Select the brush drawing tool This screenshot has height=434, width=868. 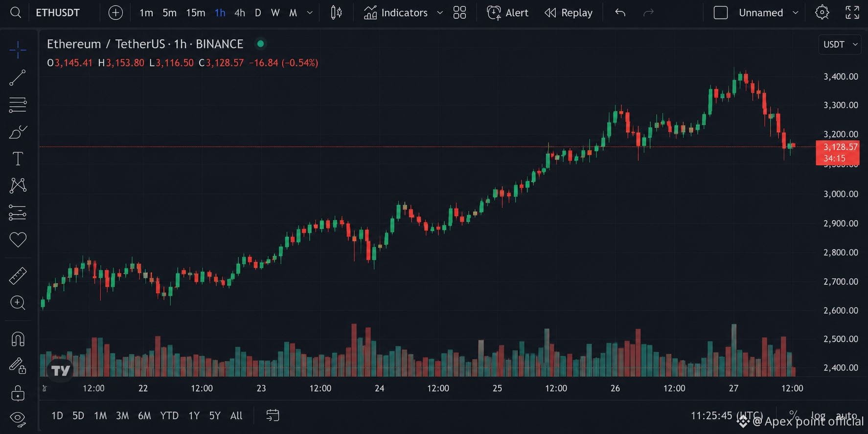point(18,132)
